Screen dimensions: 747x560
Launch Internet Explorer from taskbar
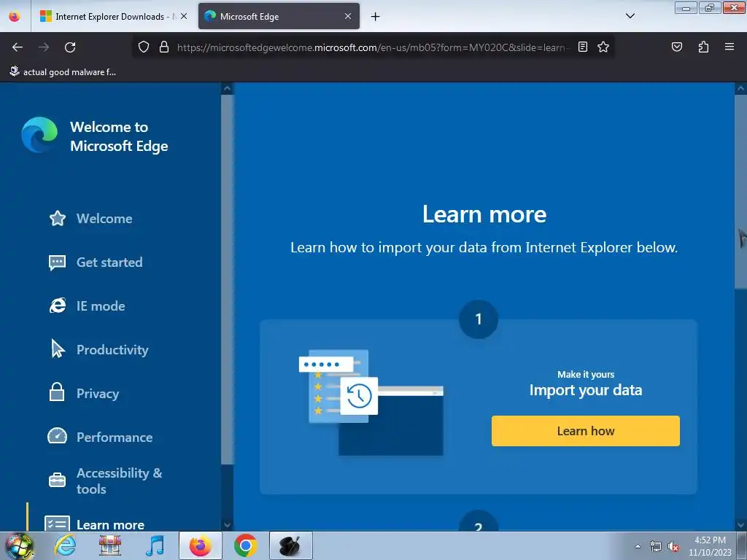(65, 545)
